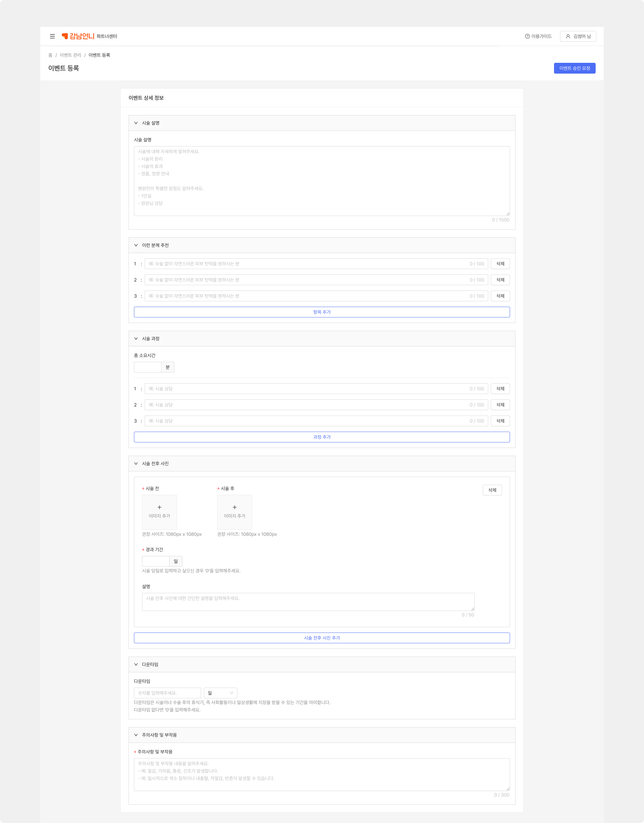Collapse the 이런 분께 추천 section
644x823 pixels.
tap(136, 245)
